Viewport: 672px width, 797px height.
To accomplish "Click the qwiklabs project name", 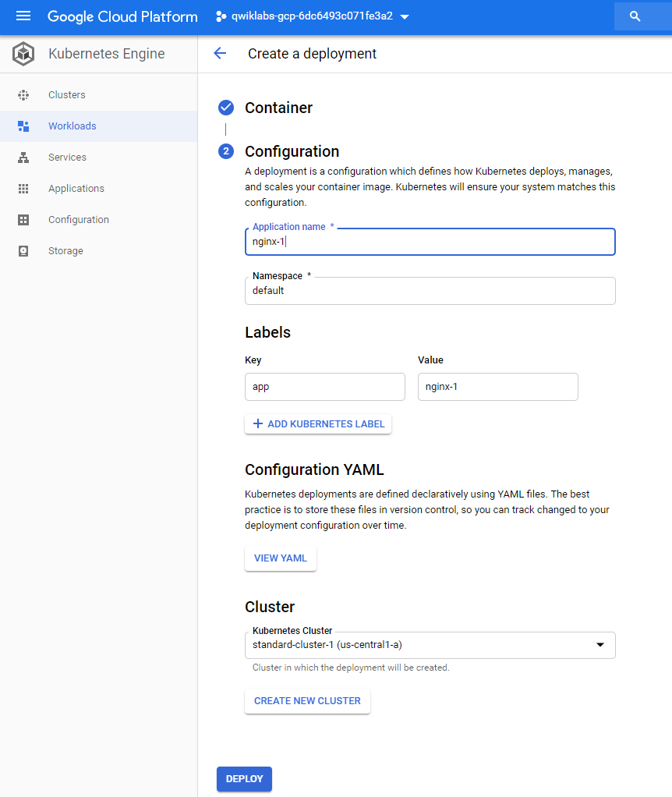I will tap(312, 16).
